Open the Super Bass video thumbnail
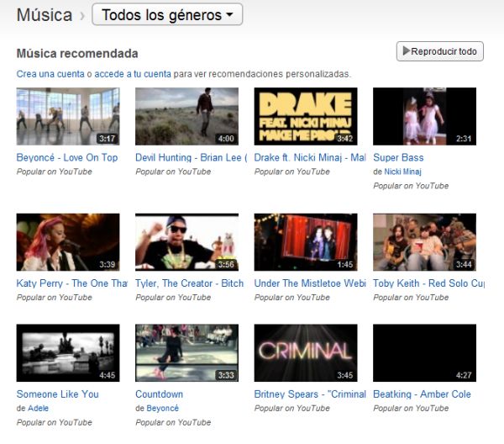 [424, 117]
